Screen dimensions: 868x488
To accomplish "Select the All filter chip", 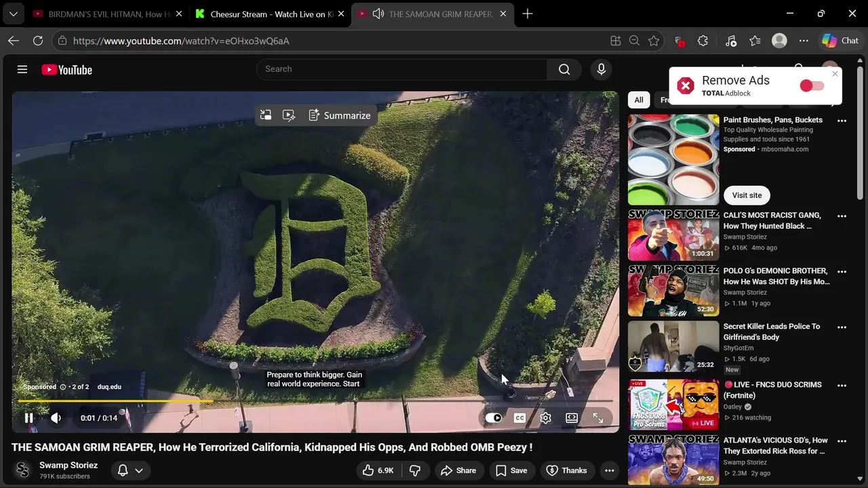I will click(639, 100).
